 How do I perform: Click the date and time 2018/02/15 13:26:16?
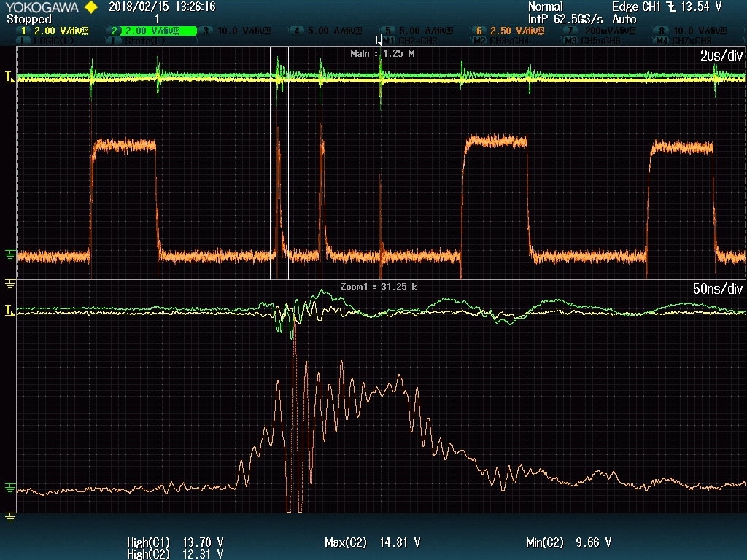tap(162, 7)
